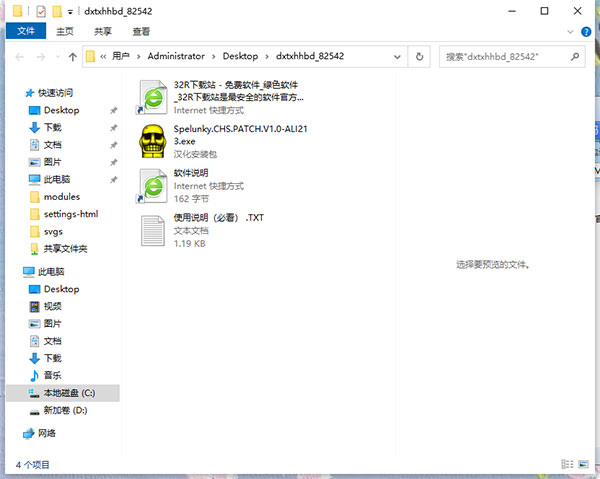Open the 文件 menu
This screenshot has width=600, height=479.
pos(25,32)
